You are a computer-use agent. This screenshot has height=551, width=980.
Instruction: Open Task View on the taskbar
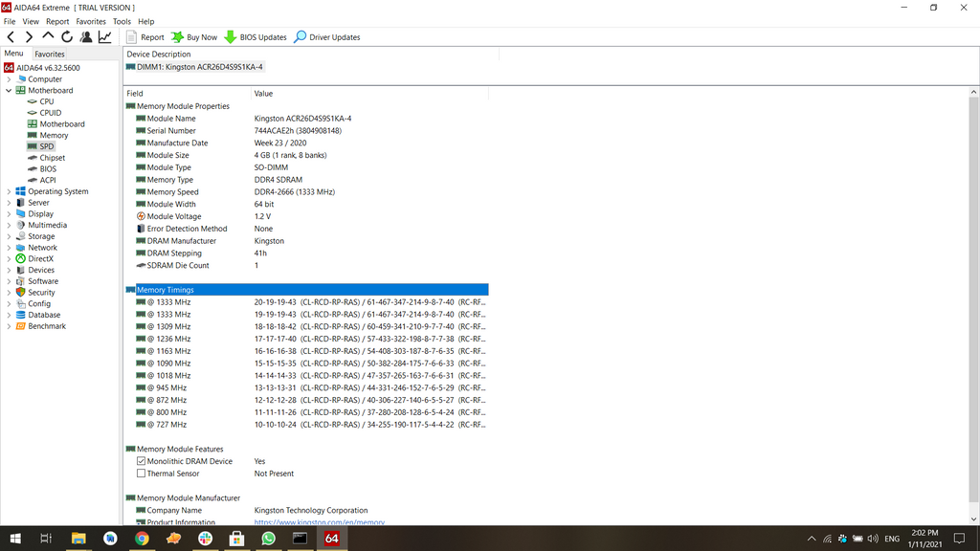click(x=46, y=539)
